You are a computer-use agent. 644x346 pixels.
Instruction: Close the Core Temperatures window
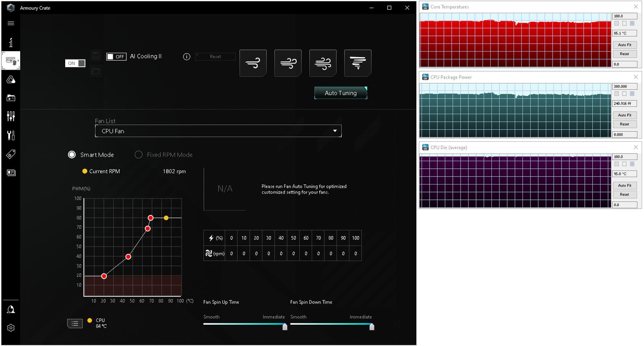(x=636, y=7)
